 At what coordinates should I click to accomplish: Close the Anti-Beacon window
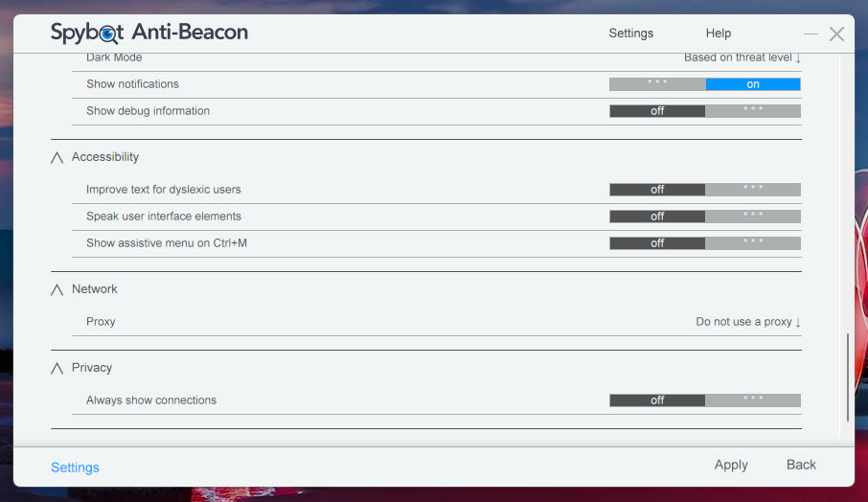pyautogui.click(x=836, y=34)
